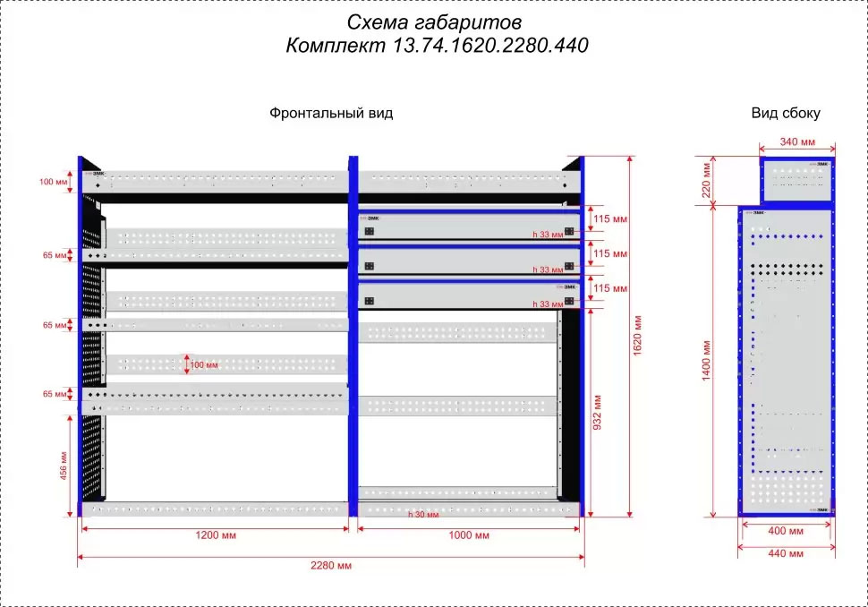Viewport: 868px width, 607px height.
Task: Click the "h 30 мм" label at bottom
Action: coord(423,515)
